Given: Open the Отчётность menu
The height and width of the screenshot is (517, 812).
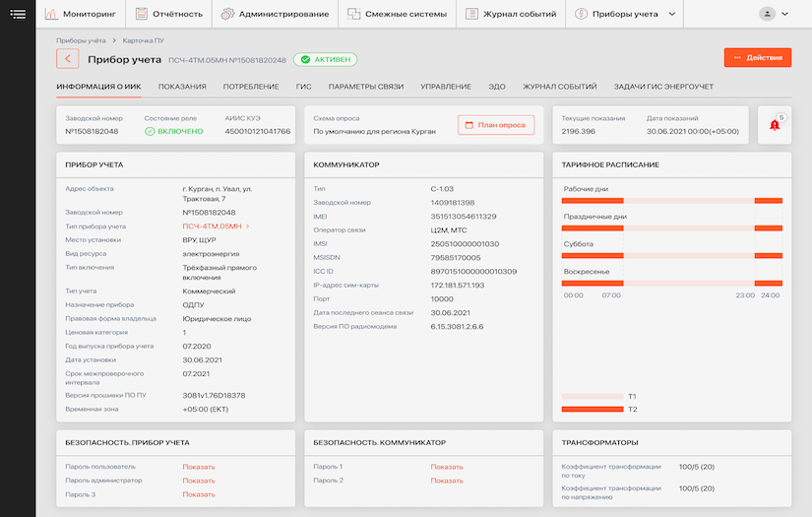Looking at the screenshot, I should click(169, 14).
